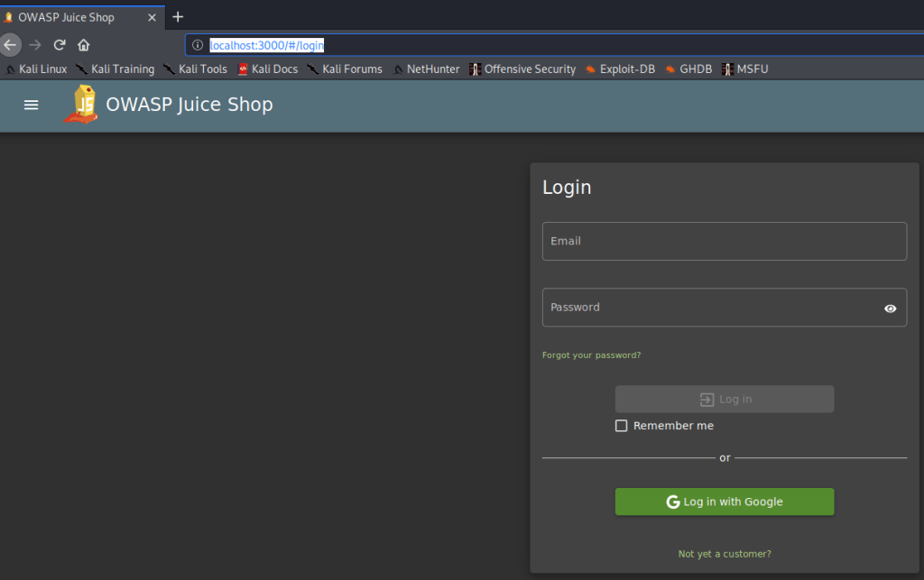Click the browser home icon
Viewport: 924px width, 580px height.
(x=84, y=45)
